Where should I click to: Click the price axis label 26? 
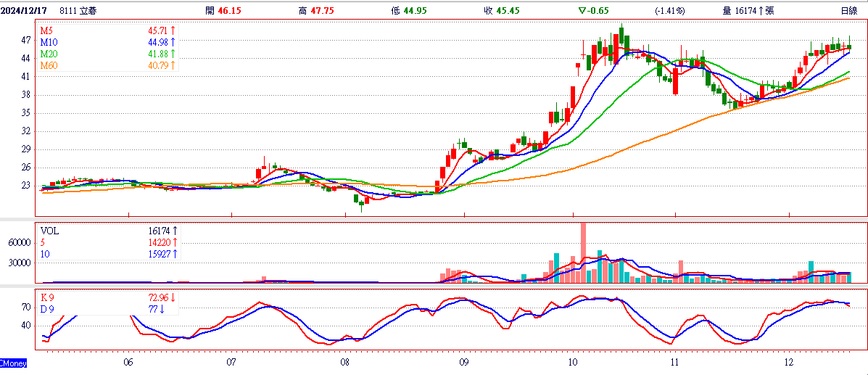click(x=27, y=168)
